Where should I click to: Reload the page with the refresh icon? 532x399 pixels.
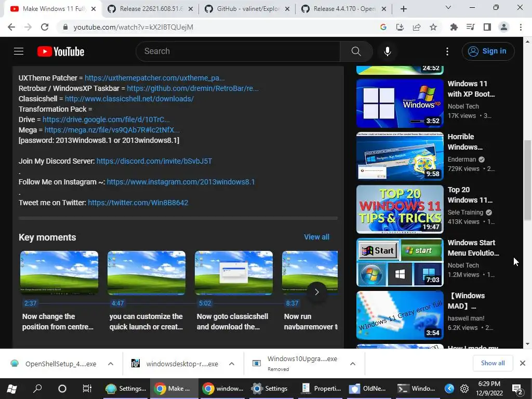[45, 27]
